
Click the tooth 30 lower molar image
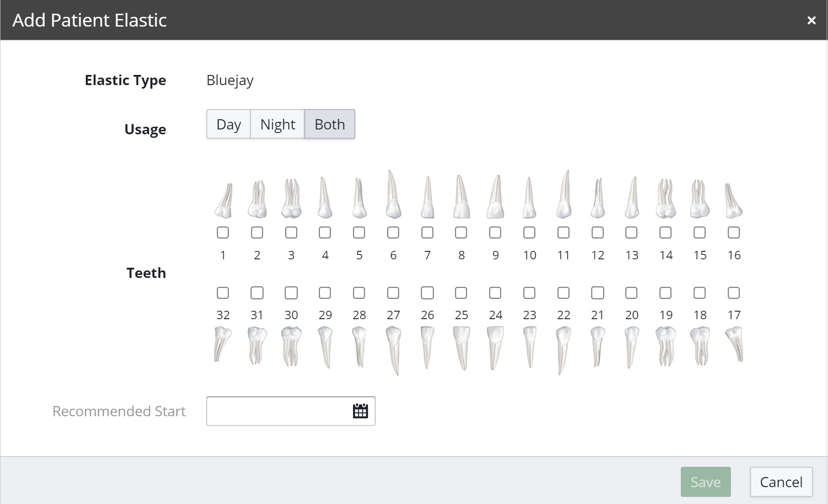tap(291, 347)
